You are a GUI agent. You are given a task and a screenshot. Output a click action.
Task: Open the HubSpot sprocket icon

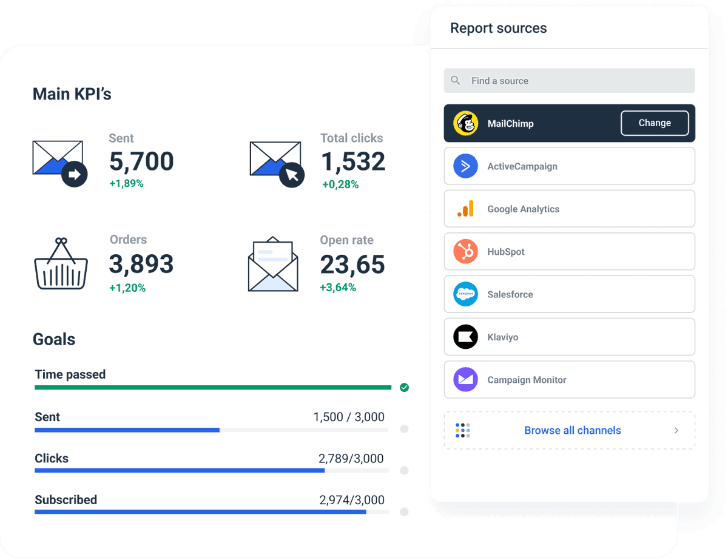465,251
